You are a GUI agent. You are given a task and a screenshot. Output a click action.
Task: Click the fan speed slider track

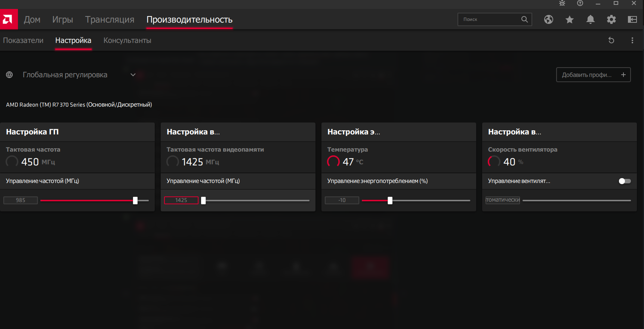pos(577,201)
